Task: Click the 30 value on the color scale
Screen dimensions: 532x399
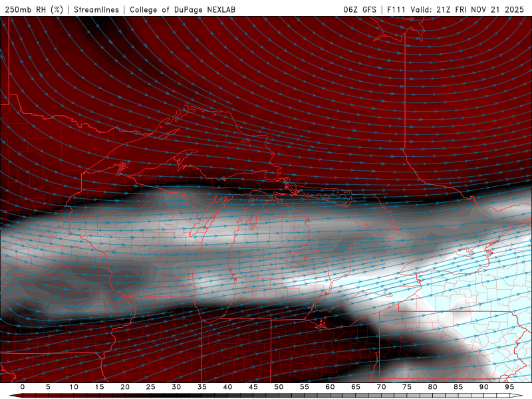Action: pyautogui.click(x=176, y=387)
